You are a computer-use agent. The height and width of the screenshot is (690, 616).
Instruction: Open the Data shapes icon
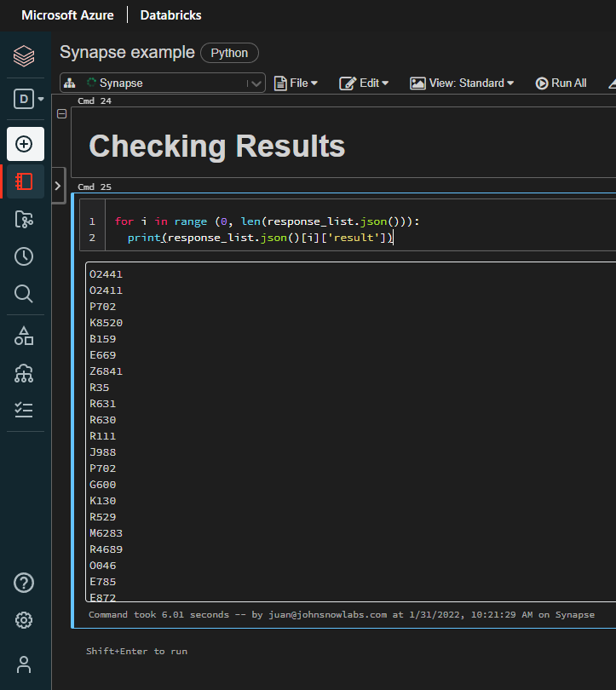point(24,336)
